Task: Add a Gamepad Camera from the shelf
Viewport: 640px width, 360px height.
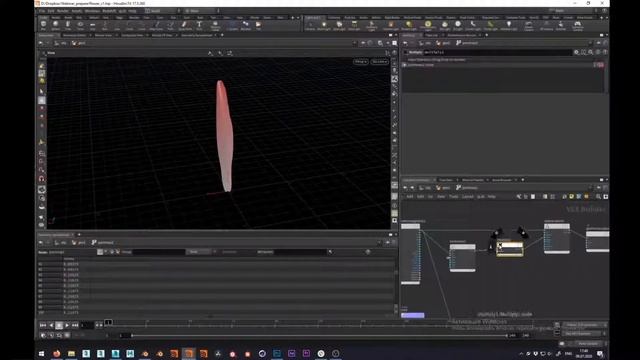Action: tap(578, 26)
